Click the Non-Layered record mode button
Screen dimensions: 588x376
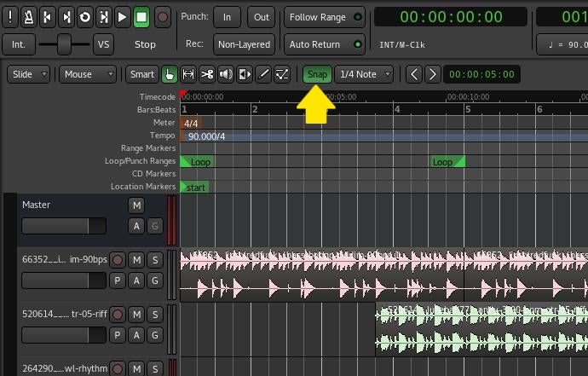(244, 44)
